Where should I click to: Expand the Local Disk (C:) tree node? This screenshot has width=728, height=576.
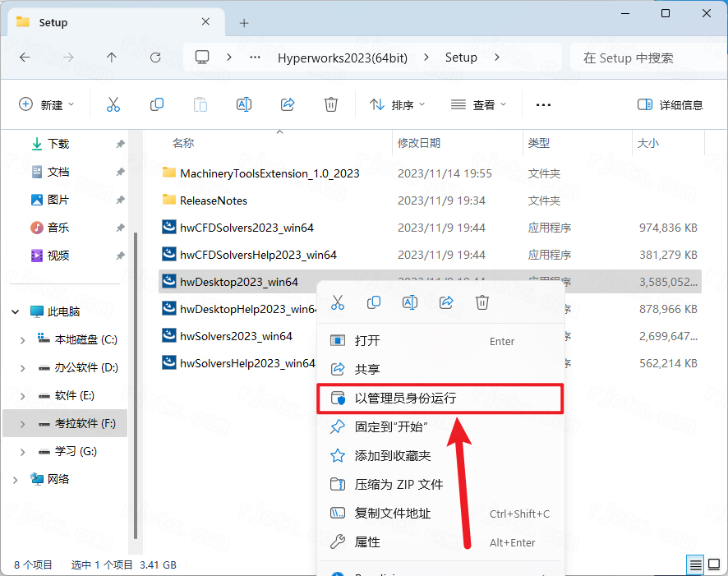[x=22, y=339]
